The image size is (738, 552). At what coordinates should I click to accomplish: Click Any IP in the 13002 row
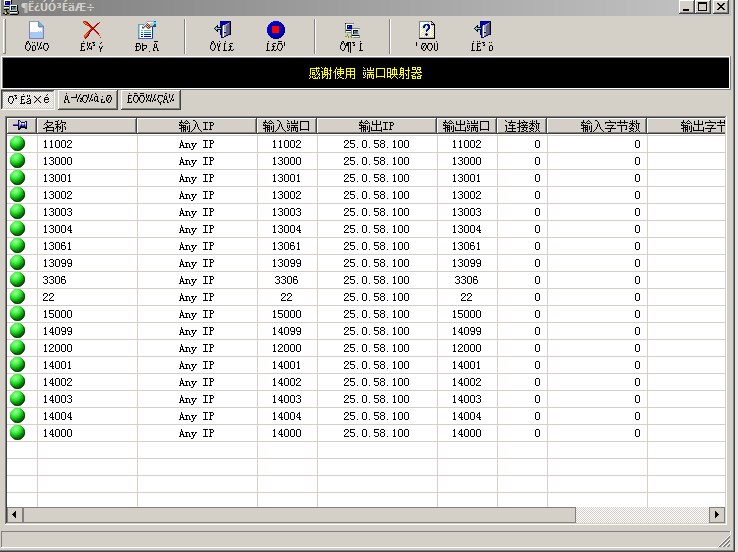[x=196, y=195]
